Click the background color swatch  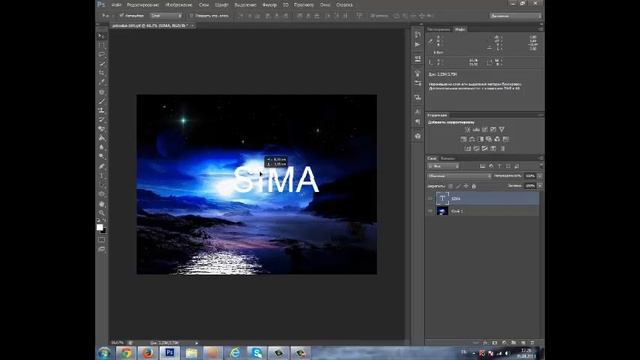click(x=103, y=231)
